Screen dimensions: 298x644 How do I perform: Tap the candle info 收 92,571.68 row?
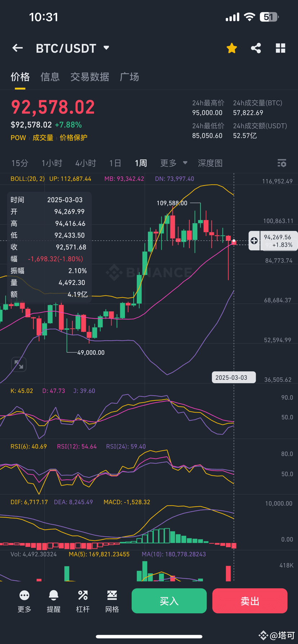(49, 247)
